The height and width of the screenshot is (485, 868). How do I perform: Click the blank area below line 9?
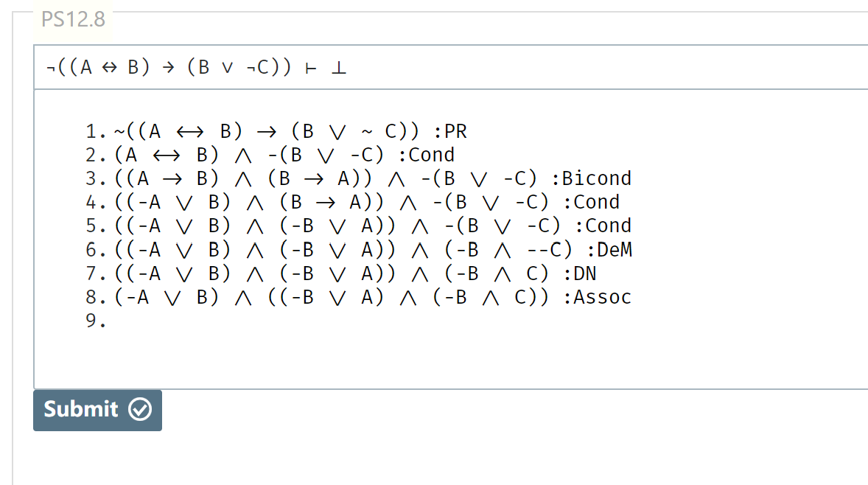tap(443, 360)
